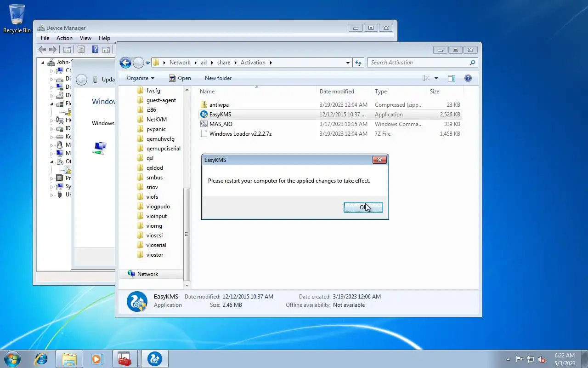588x368 pixels.
Task: Collapse the John- root node in Device Manager
Action: [43, 62]
